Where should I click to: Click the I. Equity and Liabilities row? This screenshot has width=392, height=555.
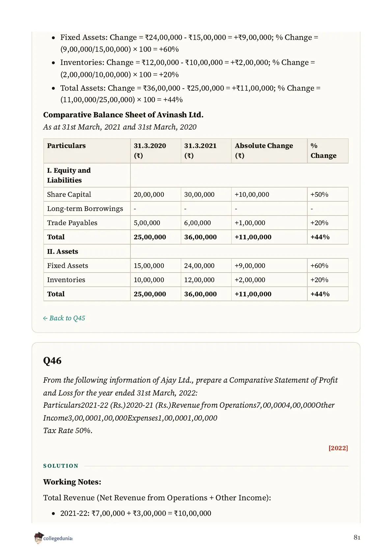tap(196, 175)
